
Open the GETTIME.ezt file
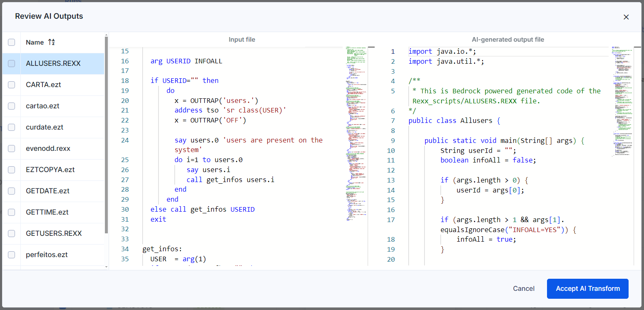(47, 212)
